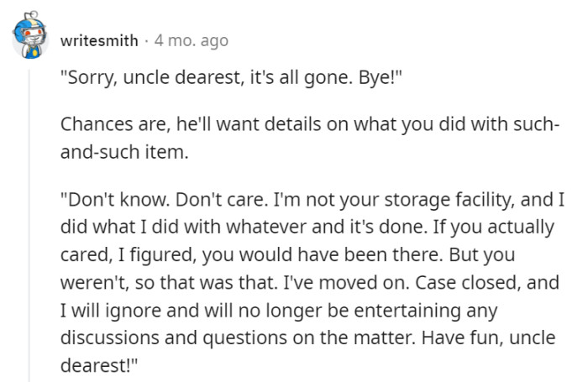
Task: Click the final "dearest!" closing line
Action: click(97, 366)
